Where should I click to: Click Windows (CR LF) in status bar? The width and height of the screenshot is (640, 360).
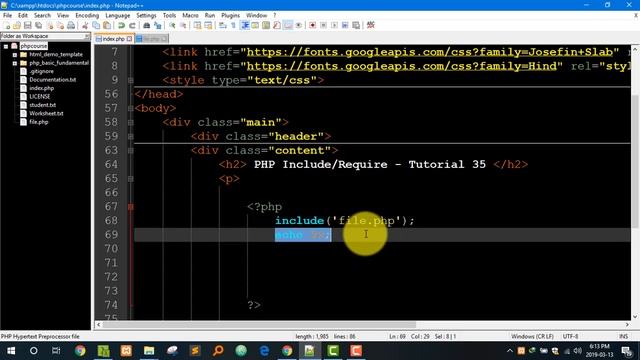[x=532, y=336]
